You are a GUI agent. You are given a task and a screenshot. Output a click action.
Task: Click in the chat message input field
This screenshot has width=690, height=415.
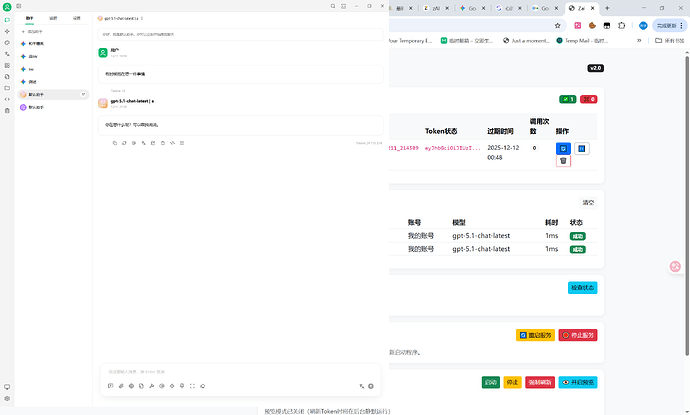(240, 372)
